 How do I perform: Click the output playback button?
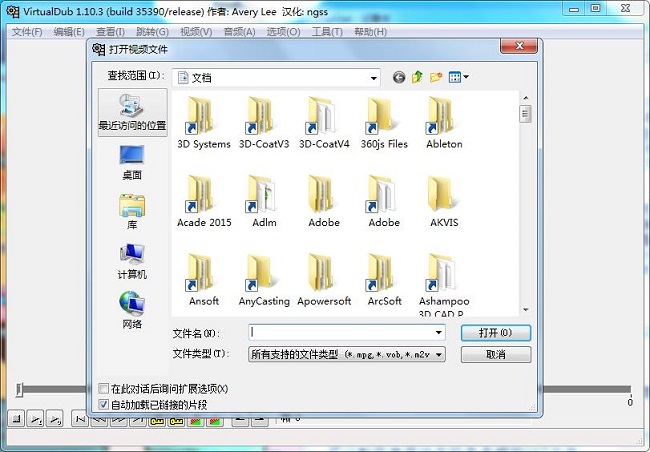pos(55,419)
